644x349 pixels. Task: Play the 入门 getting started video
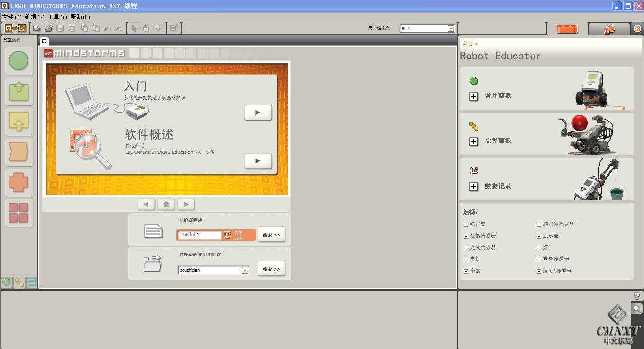(258, 113)
